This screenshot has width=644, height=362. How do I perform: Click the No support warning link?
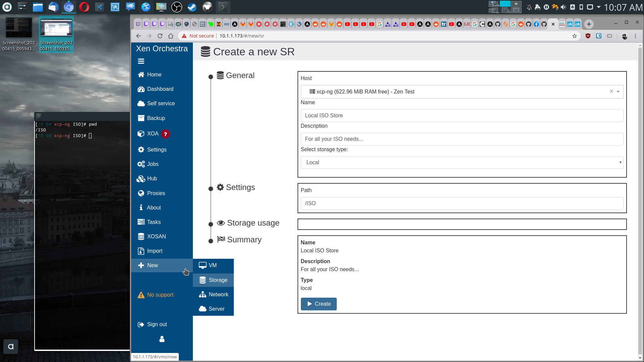point(156,295)
